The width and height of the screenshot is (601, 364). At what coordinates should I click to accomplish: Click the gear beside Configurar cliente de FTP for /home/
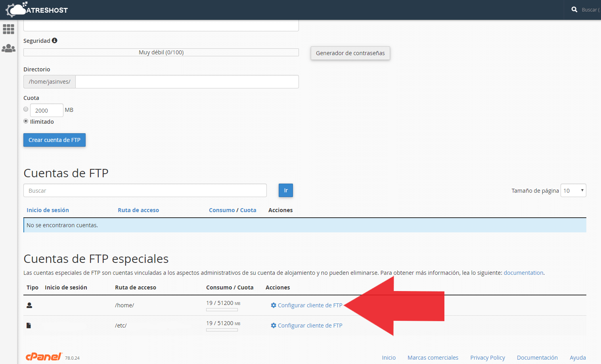(x=273, y=305)
